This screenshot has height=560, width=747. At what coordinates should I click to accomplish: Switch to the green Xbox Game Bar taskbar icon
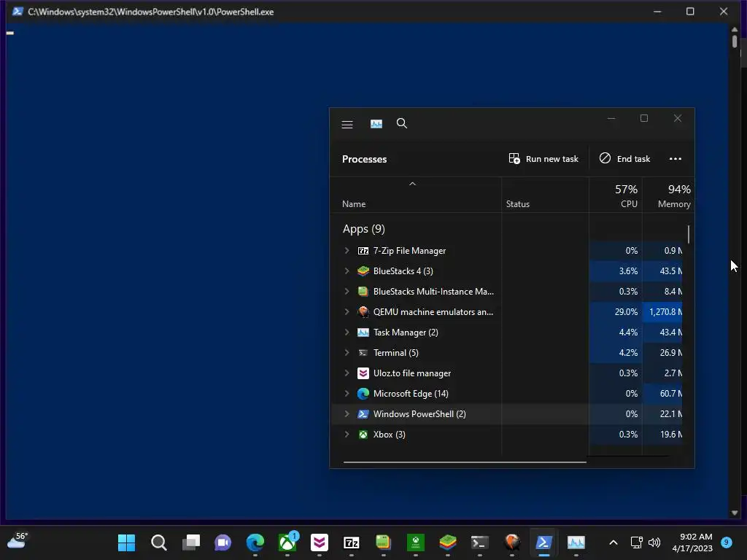416,542
